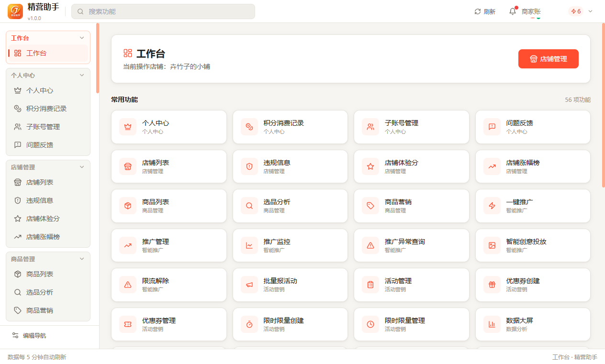Open 积分消费记录 in the sidebar
This screenshot has height=364, width=605.
48,109
